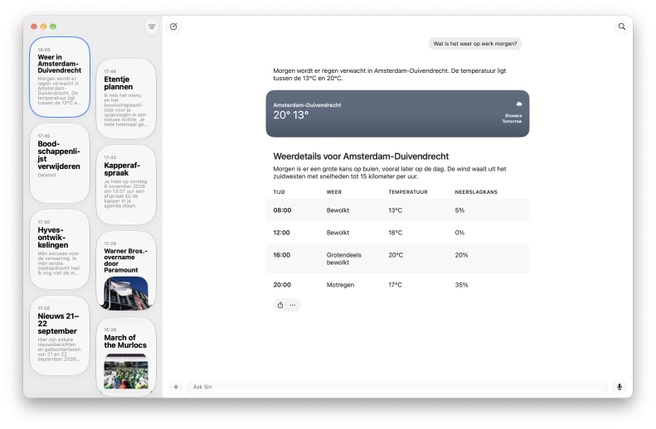Click the cloud showers icon in weather card

pyautogui.click(x=519, y=104)
